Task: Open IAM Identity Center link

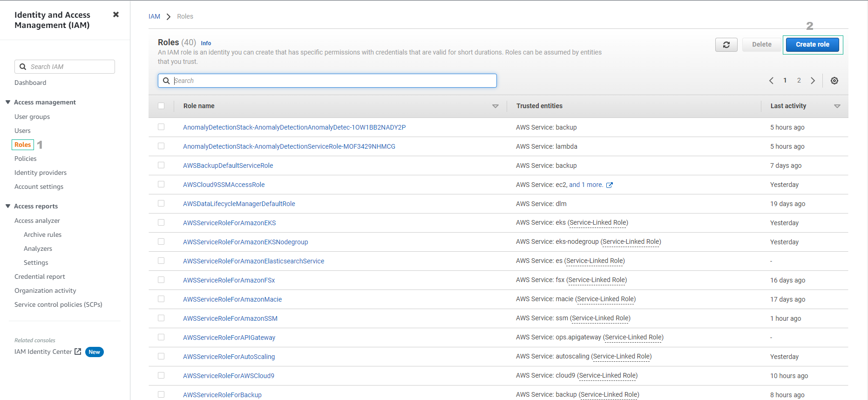Action: click(43, 352)
